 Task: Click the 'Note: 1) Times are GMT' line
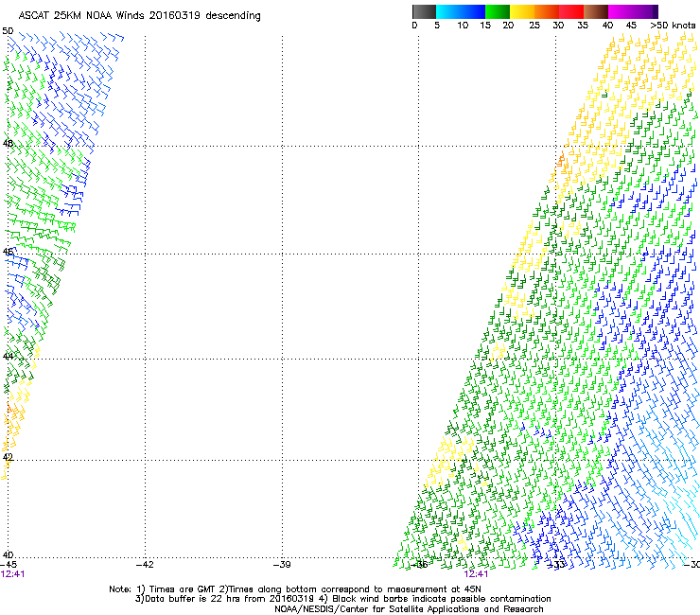[295, 589]
